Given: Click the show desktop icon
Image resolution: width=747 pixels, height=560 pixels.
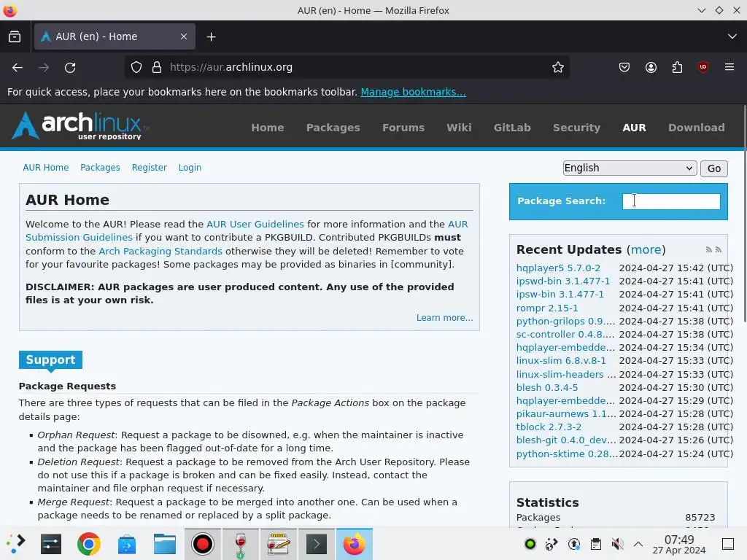Looking at the screenshot, I should (728, 544).
